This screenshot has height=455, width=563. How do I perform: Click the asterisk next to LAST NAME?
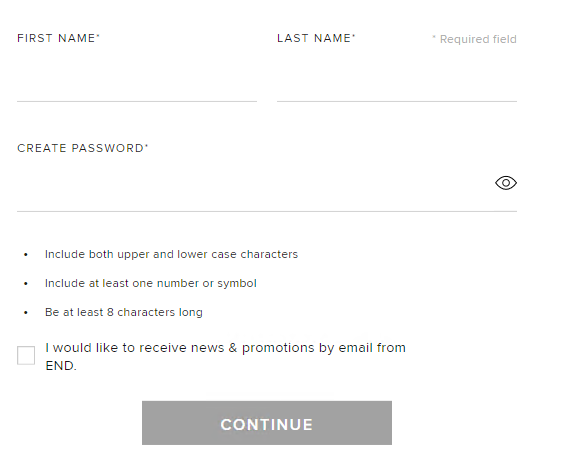354,35
